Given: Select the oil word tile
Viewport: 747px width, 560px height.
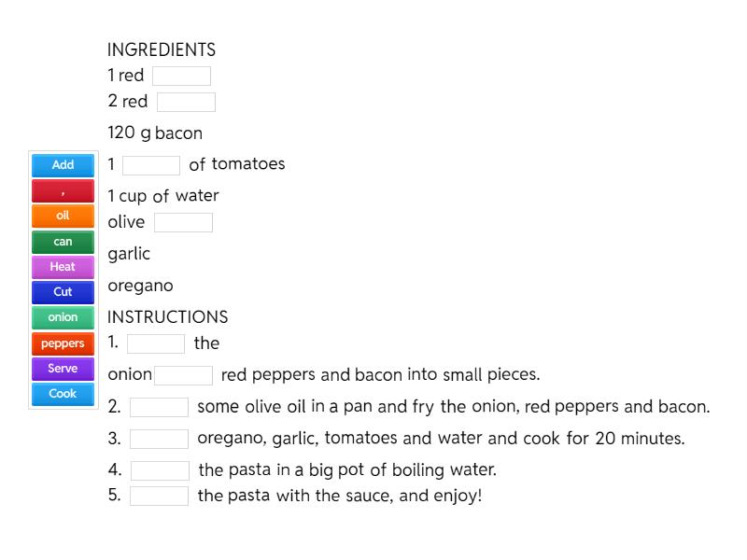Looking at the screenshot, I should pyautogui.click(x=62, y=216).
